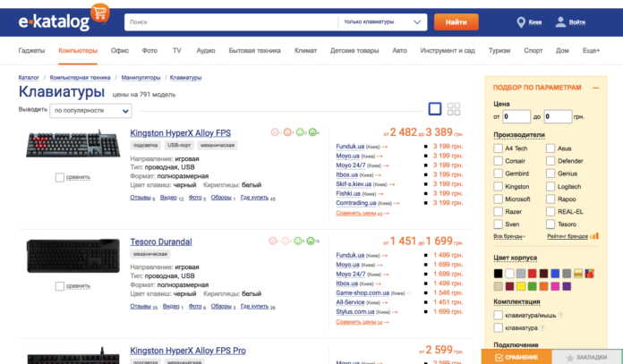Click the minimum price от input field
This screenshot has height=364, width=623.
(516, 116)
